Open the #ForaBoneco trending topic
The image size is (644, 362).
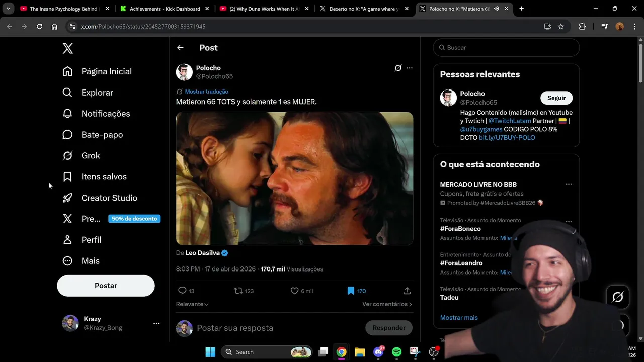click(460, 229)
